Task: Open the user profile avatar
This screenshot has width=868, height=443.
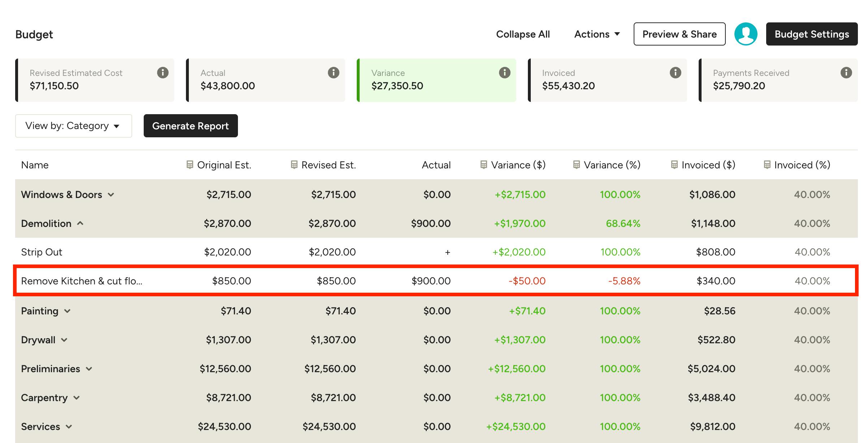Action: coord(746,34)
